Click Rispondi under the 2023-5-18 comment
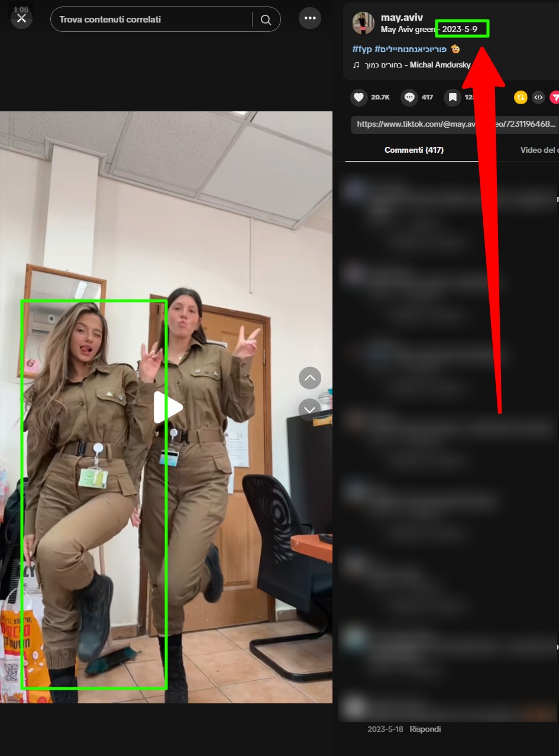This screenshot has height=756, width=559. click(x=425, y=729)
